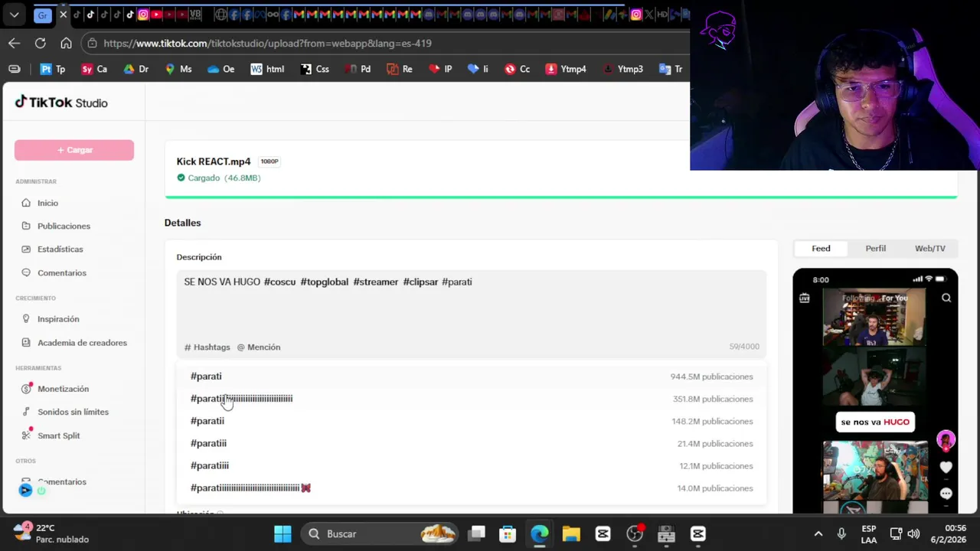
Task: Show hidden tray icons chevron
Action: 818,533
